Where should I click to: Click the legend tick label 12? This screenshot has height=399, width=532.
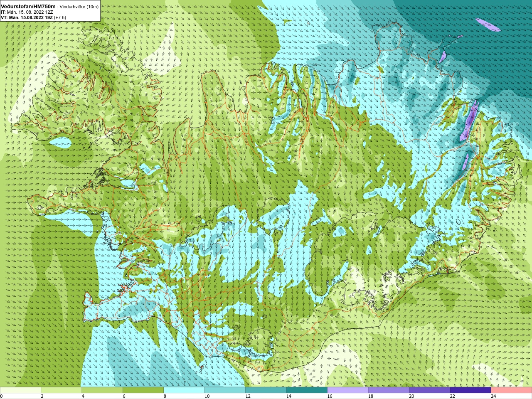248,396
